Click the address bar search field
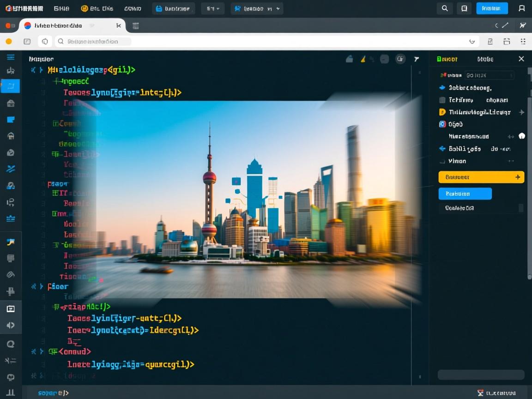Image resolution: width=532 pixels, height=399 pixels. (92, 42)
